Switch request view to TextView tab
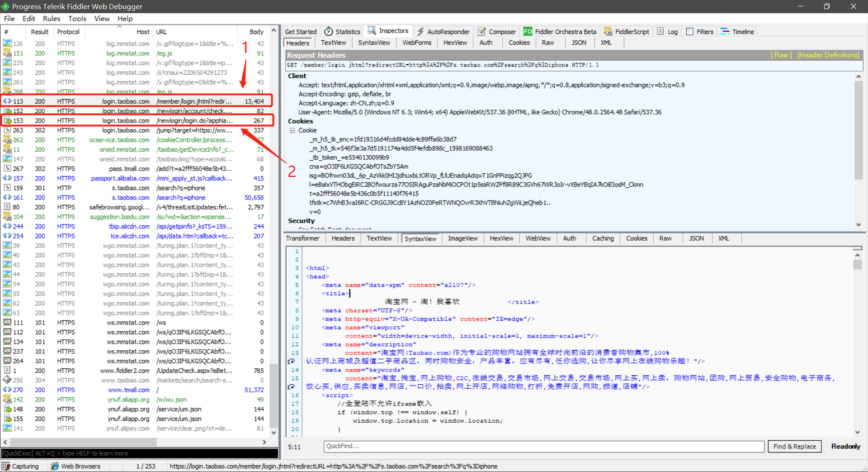The height and width of the screenshot is (472, 868). [333, 43]
